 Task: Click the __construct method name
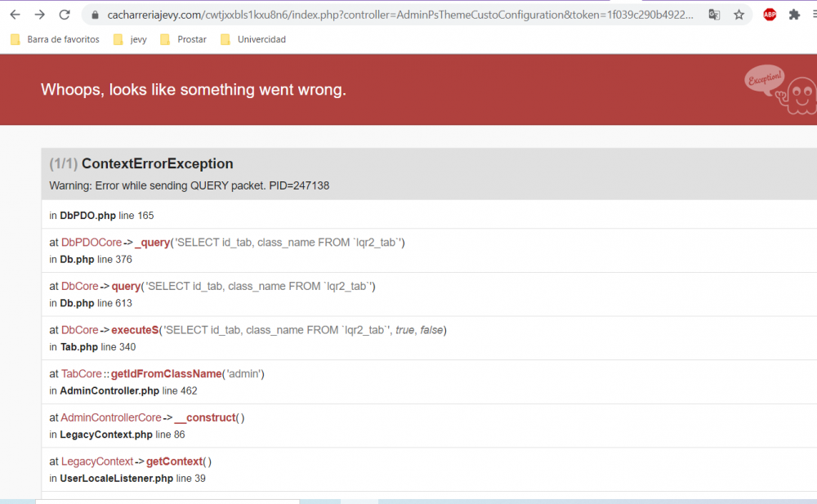click(x=205, y=417)
